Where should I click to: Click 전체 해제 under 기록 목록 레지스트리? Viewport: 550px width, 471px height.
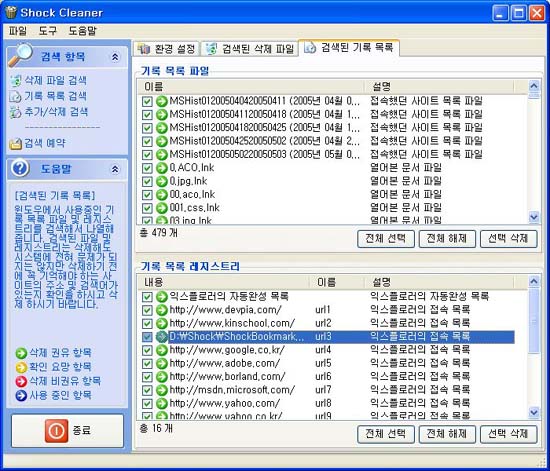tap(447, 434)
